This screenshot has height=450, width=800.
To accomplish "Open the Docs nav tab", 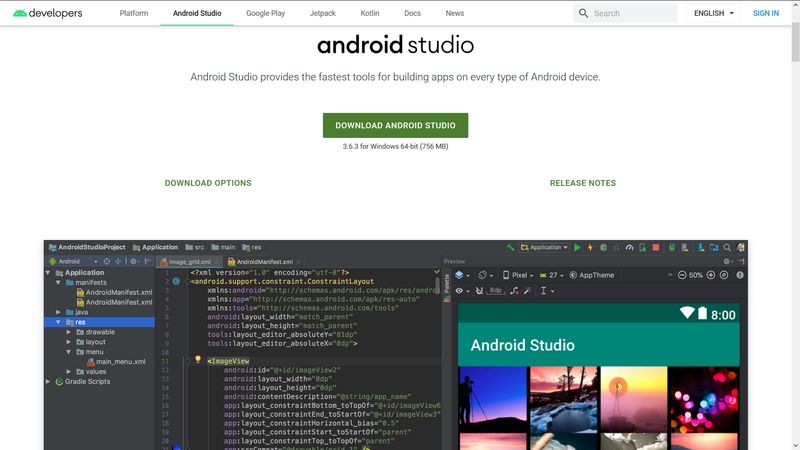I will (412, 13).
